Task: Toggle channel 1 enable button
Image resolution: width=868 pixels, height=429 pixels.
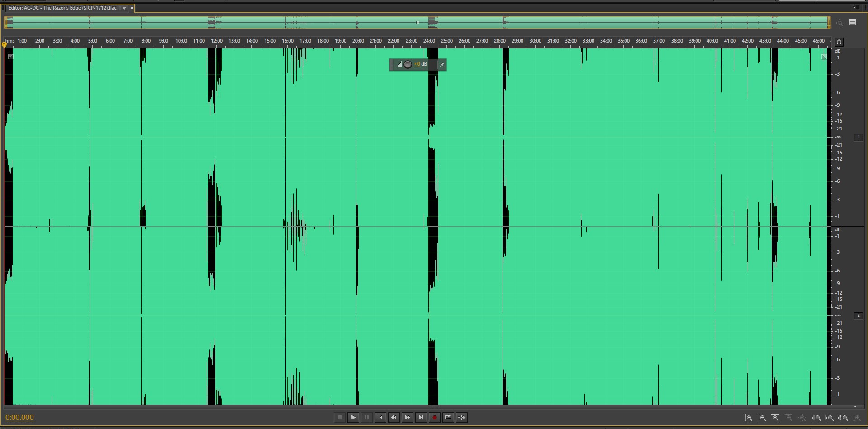Action: 858,137
